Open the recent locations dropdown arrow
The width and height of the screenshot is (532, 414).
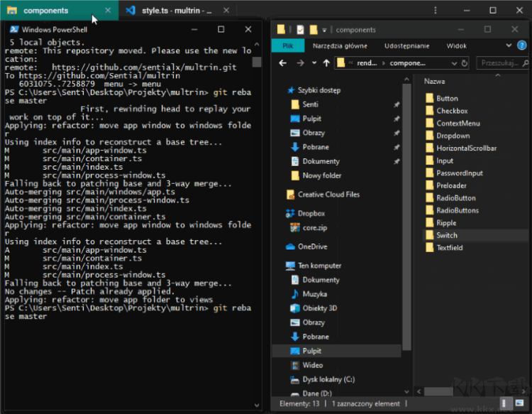(x=313, y=62)
